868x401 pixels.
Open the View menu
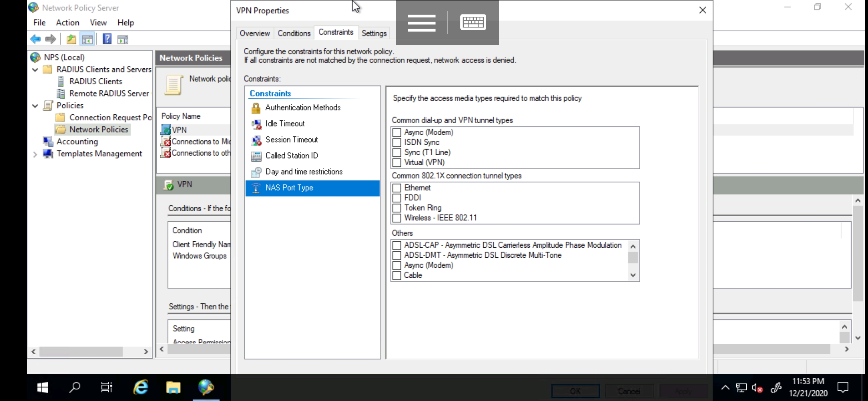click(x=98, y=23)
